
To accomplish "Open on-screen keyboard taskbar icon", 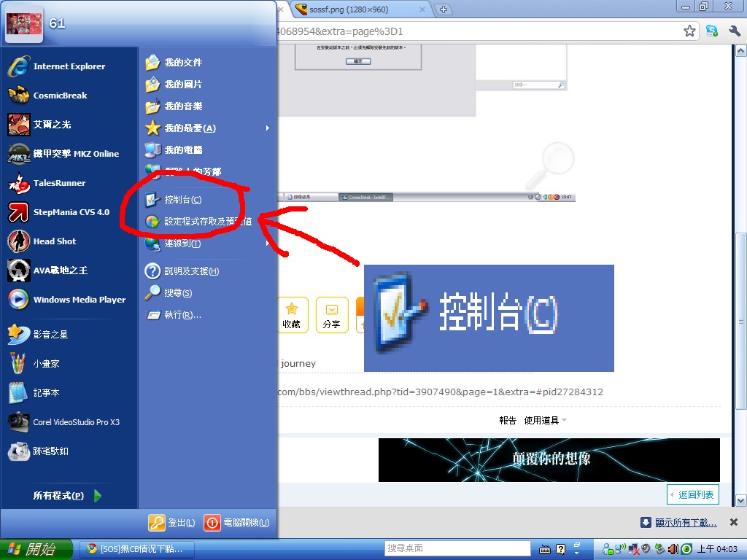I will pyautogui.click(x=544, y=550).
